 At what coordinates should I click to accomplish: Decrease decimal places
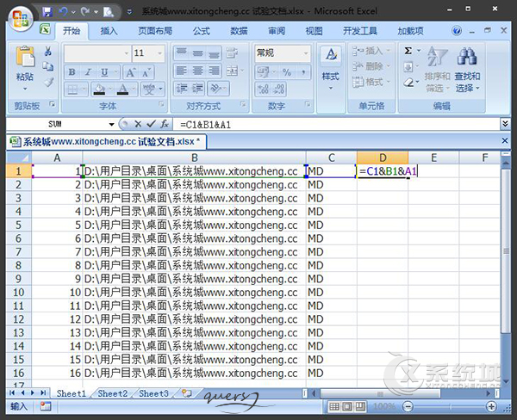[279, 89]
